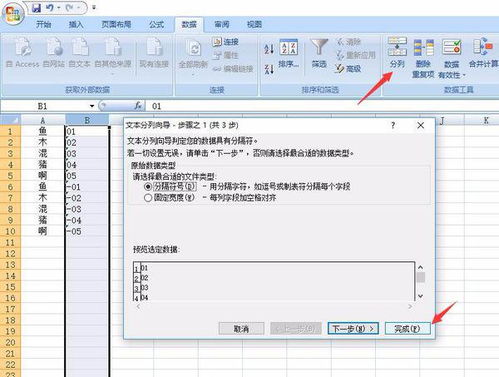Image resolution: width=499 pixels, height=377 pixels.
Task: Import data from text file (自文本)
Action: [x=80, y=52]
